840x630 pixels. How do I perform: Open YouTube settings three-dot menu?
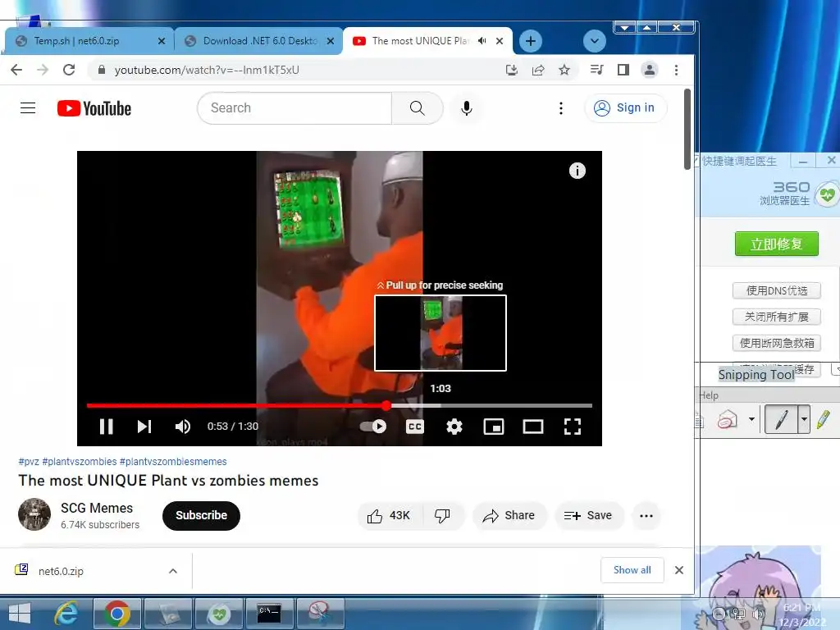[x=561, y=108]
